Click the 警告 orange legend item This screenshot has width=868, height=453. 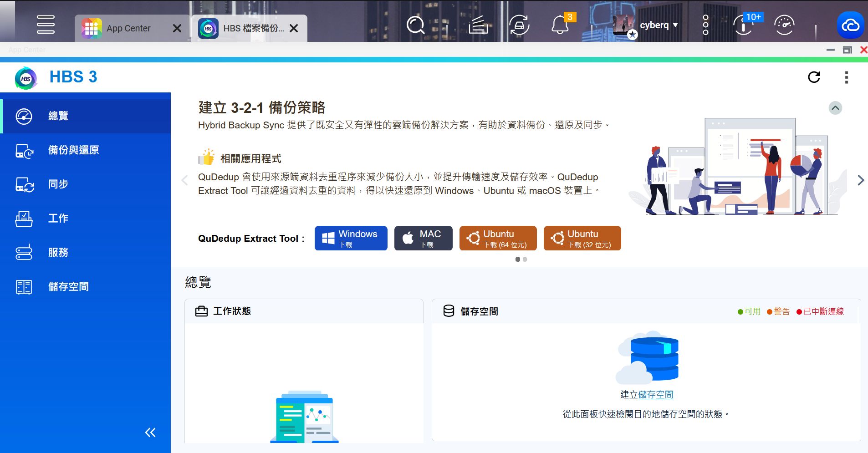point(778,311)
